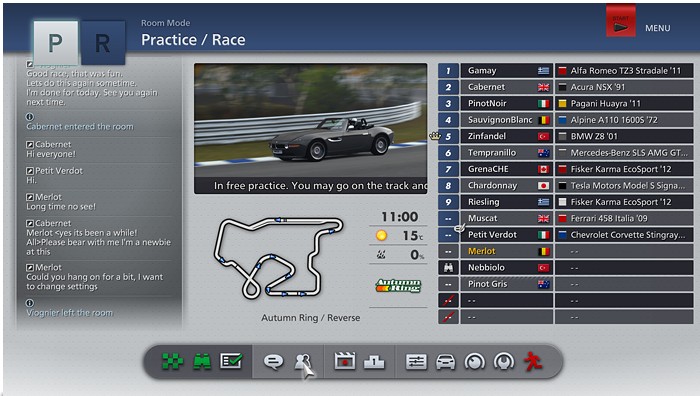Select Nebbiolo spectator row binoculars icon
Image resolution: width=700 pixels, height=396 pixels.
(x=448, y=267)
